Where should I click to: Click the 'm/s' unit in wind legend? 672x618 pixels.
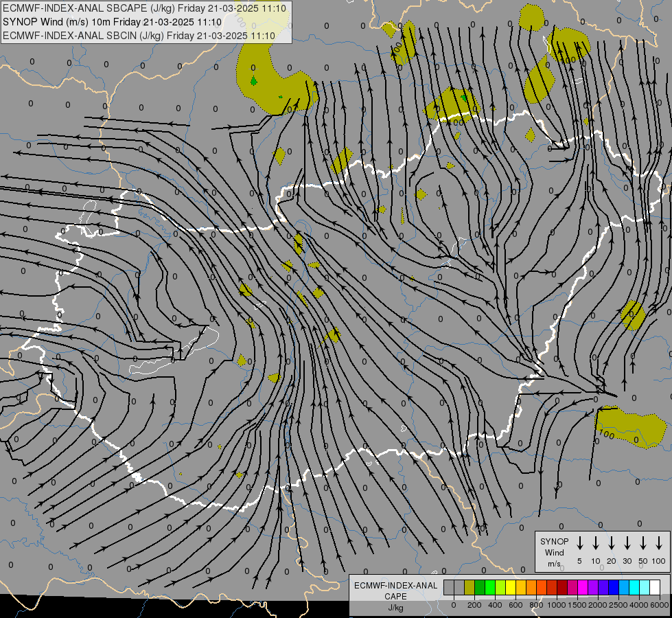[554, 564]
